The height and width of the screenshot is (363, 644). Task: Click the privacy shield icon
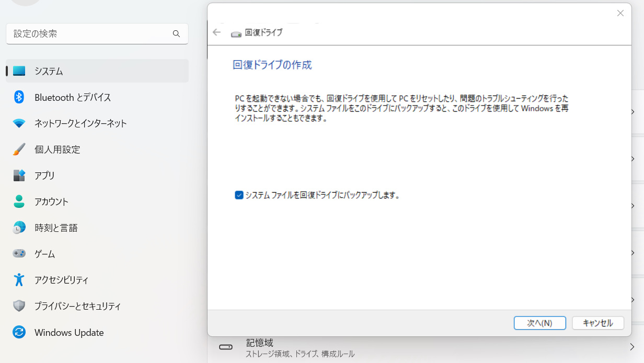(19, 306)
